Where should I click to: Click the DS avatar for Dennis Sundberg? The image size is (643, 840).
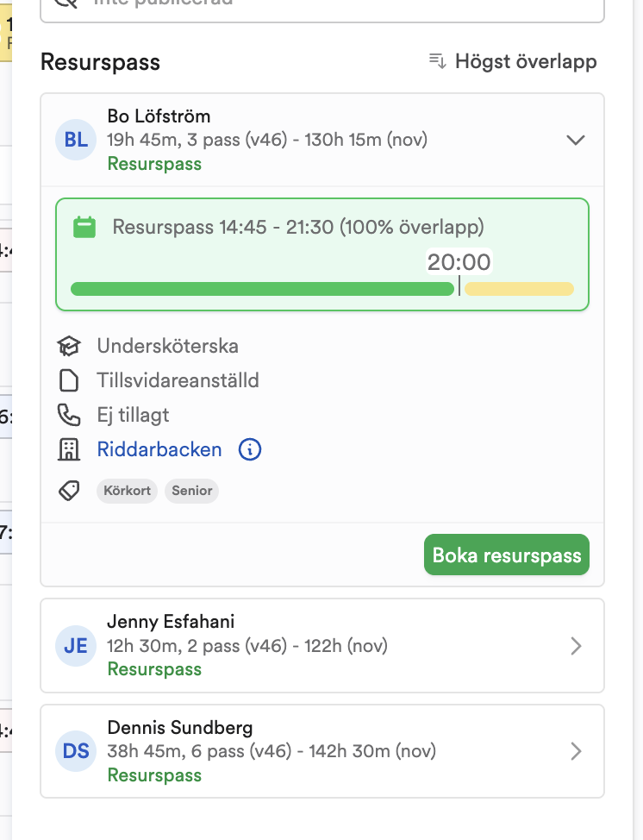pos(76,751)
